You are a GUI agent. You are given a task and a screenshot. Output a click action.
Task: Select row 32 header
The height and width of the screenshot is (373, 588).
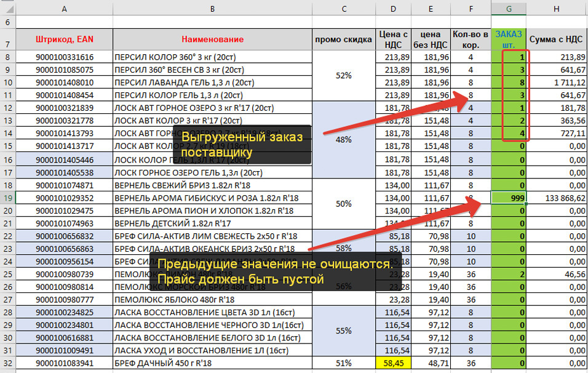[8, 363]
